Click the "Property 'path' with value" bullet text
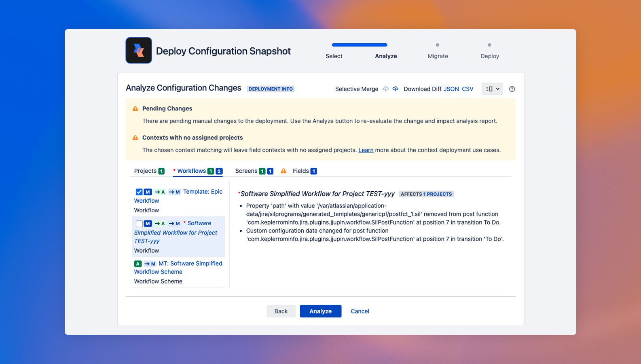 click(x=373, y=214)
